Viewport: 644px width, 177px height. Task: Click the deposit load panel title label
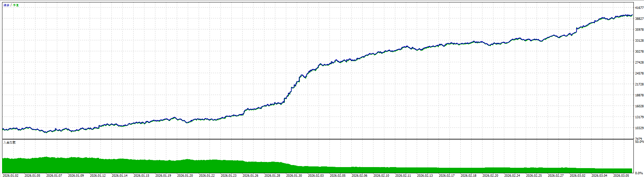click(x=10, y=142)
